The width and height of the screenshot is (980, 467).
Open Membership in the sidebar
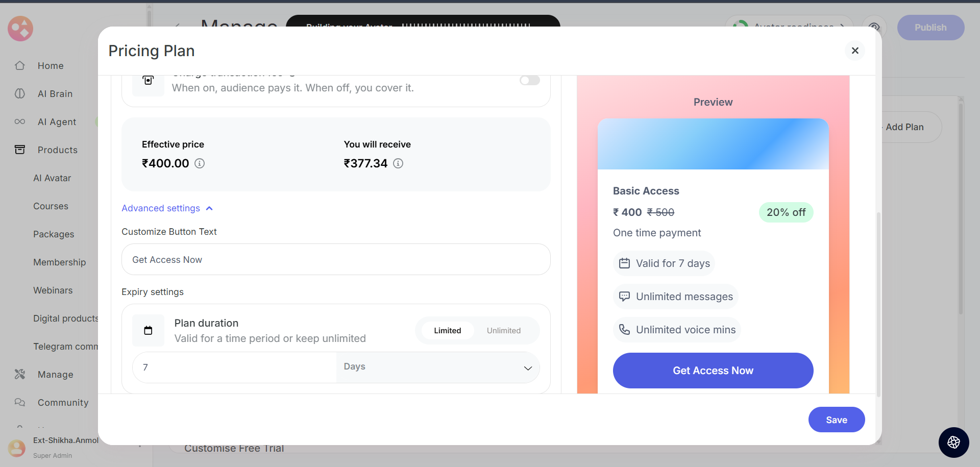[59, 262]
